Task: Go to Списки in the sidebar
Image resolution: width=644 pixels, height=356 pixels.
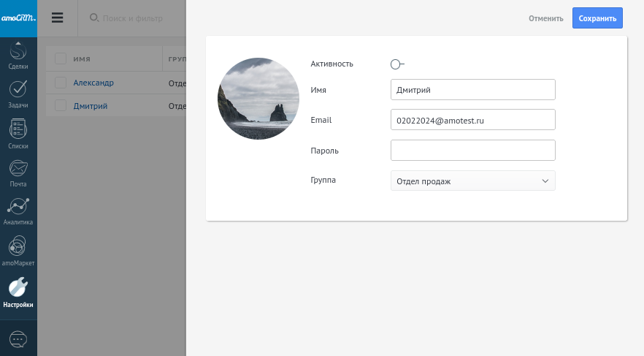Action: [18, 130]
